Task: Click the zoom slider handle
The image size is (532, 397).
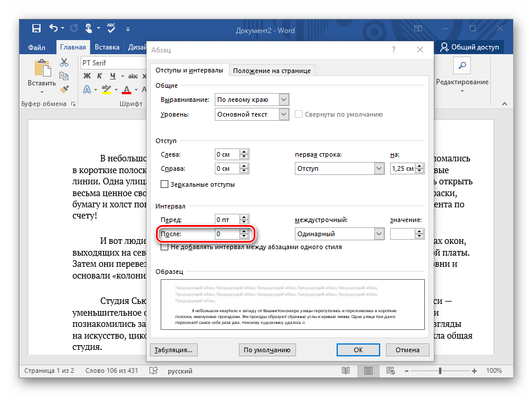Action: (x=440, y=371)
